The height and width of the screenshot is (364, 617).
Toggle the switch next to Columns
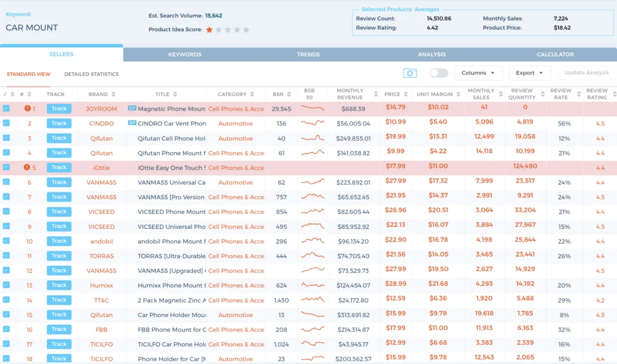[439, 73]
